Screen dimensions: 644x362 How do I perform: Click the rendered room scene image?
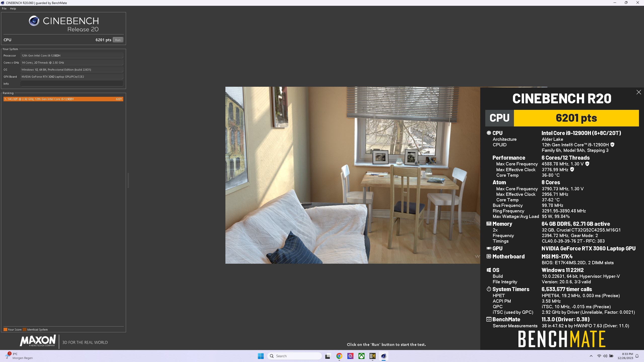[x=353, y=175]
